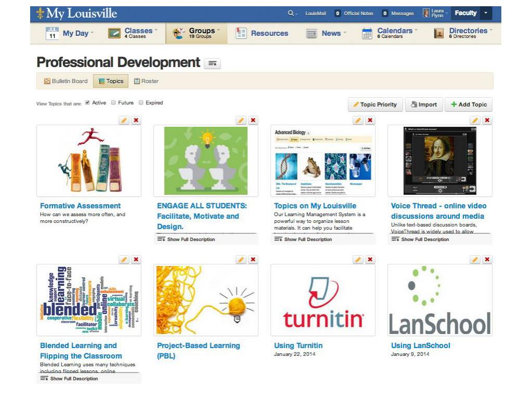Viewport: 532px width, 399px height.
Task: Edit the Topics on My Louisville topic
Action: pyautogui.click(x=358, y=120)
